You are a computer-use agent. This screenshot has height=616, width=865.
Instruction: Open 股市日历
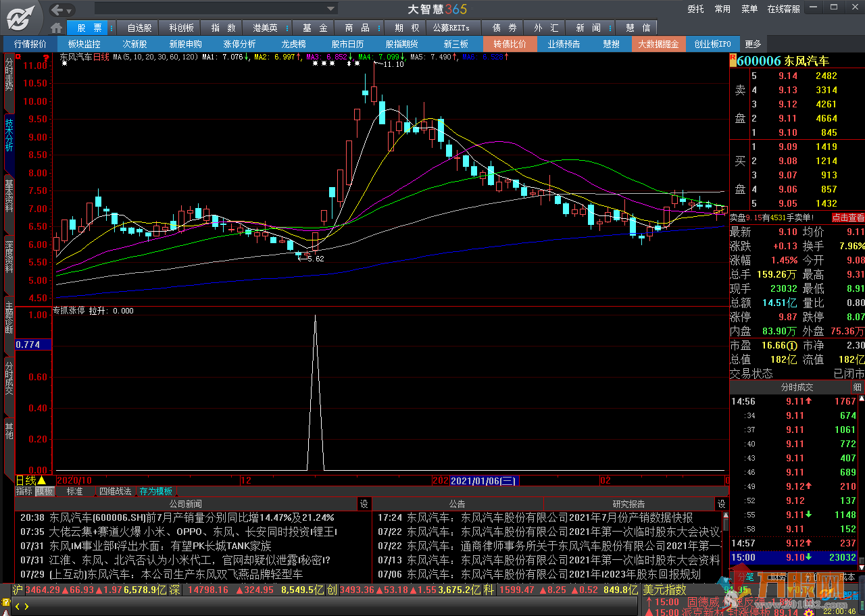click(x=347, y=44)
